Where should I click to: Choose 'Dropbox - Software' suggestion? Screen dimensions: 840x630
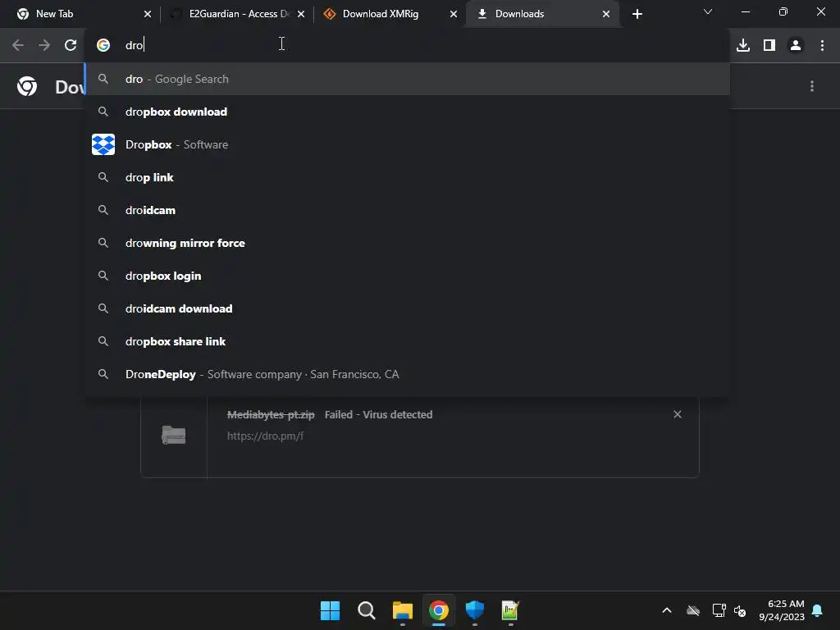point(407,144)
